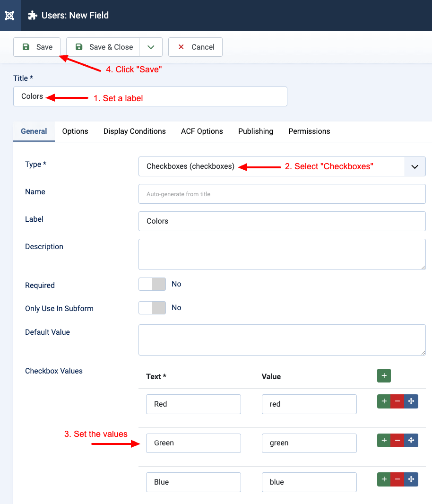Screen dimensions: 432x504
Task: Switch to ACF Options tab
Action: 202,131
